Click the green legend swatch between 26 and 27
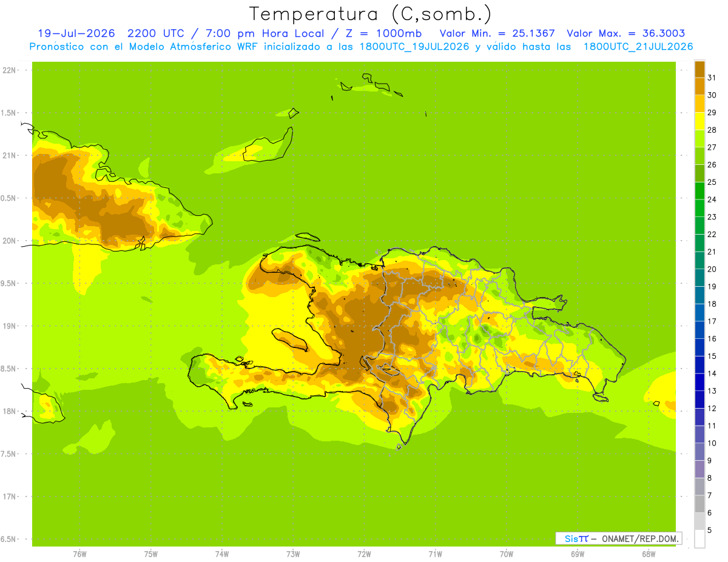Screen dimensions: 728x562 [x=699, y=156]
